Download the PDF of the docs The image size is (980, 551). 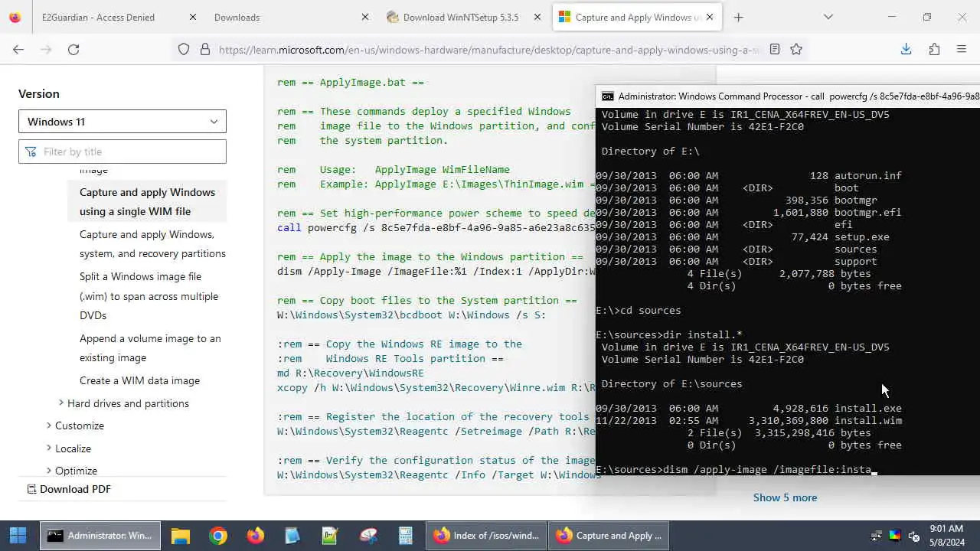69,489
